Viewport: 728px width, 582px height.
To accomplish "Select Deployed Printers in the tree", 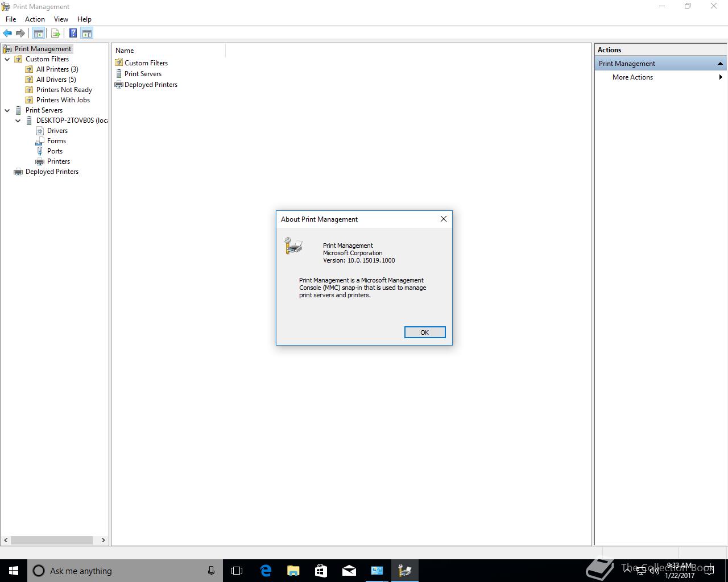I will tap(52, 172).
